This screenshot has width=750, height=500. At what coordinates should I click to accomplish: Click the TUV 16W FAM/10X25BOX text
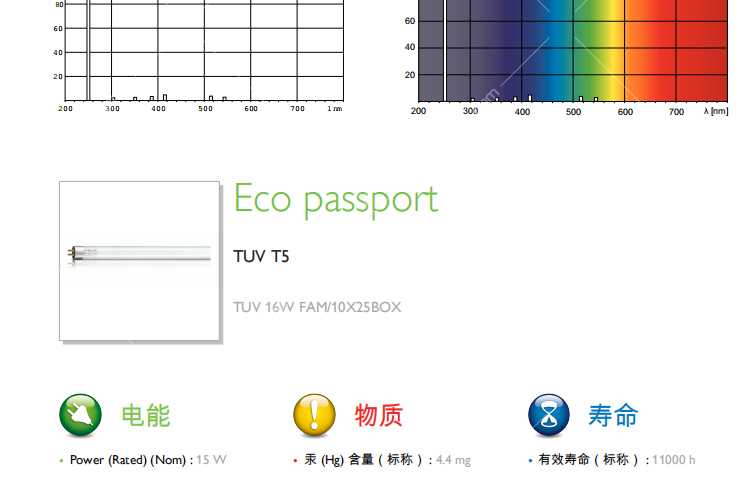click(317, 307)
